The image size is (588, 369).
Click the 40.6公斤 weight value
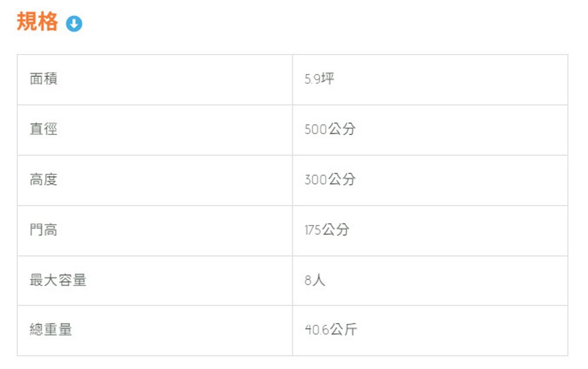click(x=330, y=330)
